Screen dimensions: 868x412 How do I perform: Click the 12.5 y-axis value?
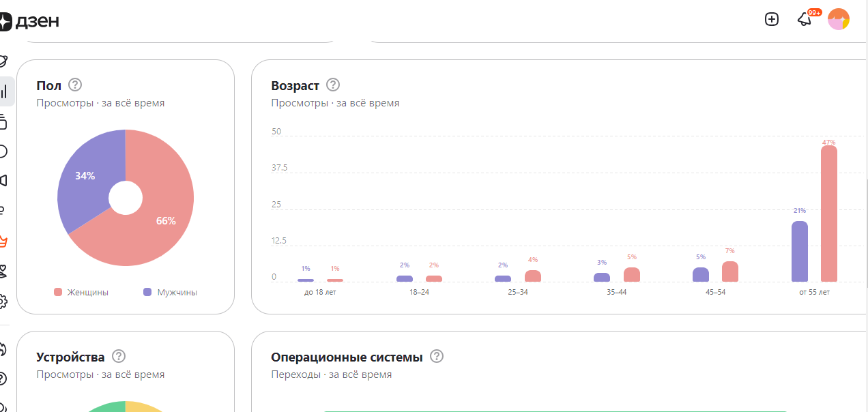[x=280, y=241]
